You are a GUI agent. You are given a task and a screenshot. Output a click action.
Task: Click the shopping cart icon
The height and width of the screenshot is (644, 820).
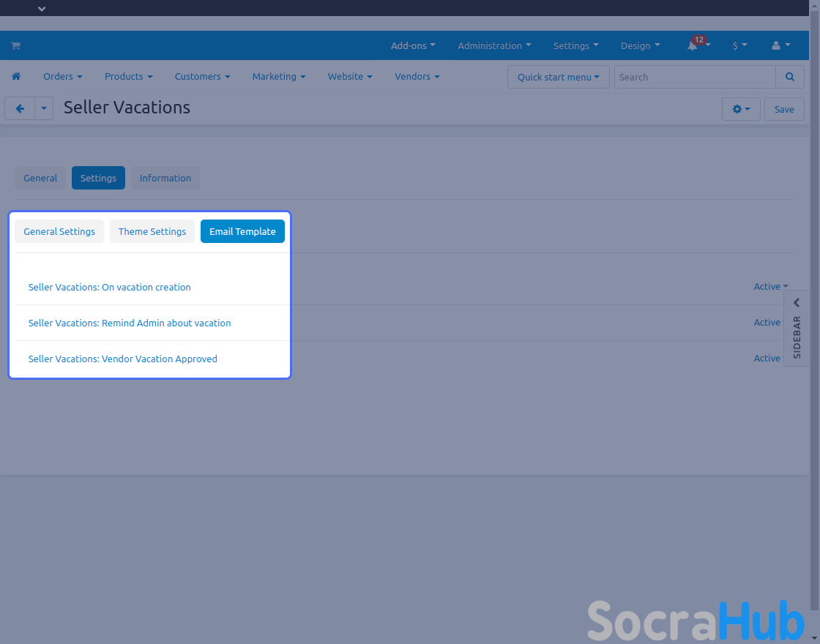point(15,46)
